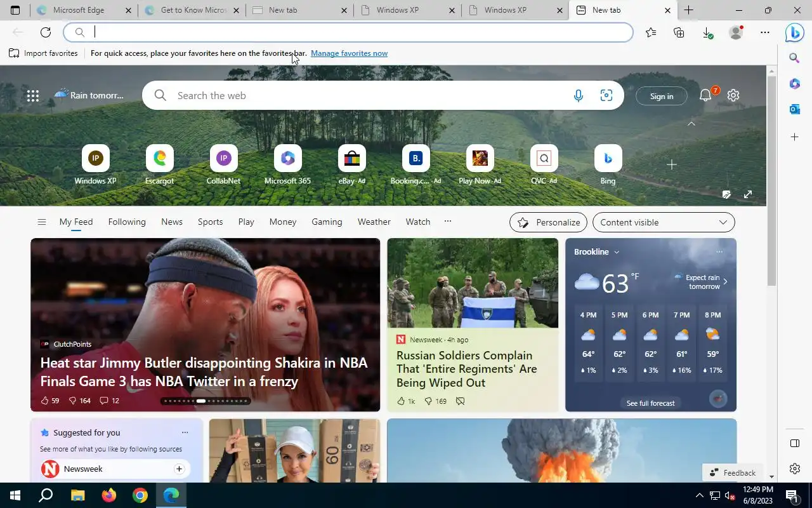
Task: Collapse the quick links chevron
Action: point(691,124)
